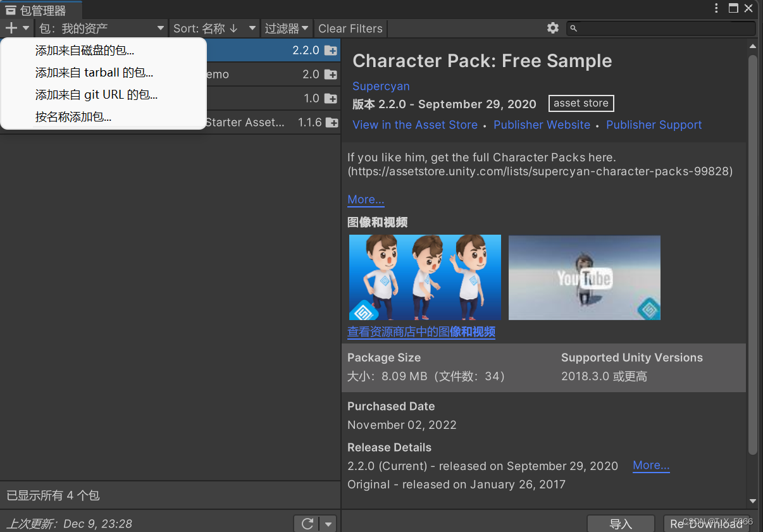763x532 pixels.
Task: Click the 上次更新 Dec 9, 23:28 text
Action: click(70, 524)
